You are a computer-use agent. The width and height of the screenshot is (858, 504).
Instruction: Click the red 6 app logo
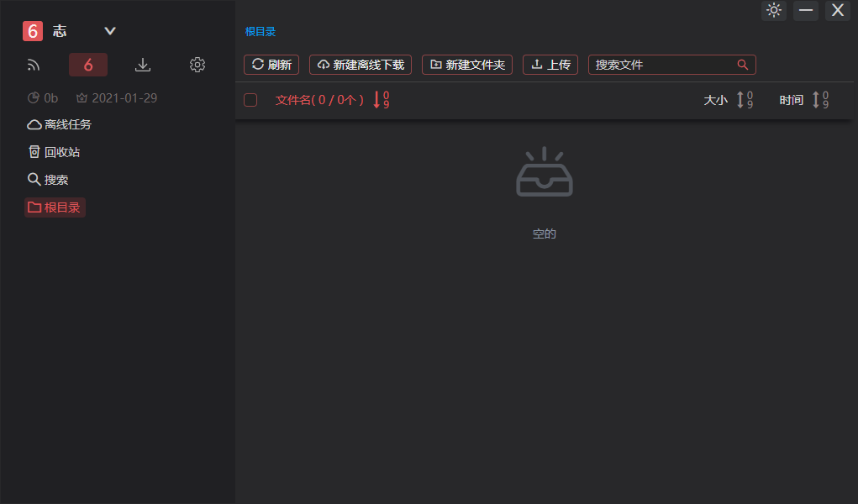tap(33, 31)
